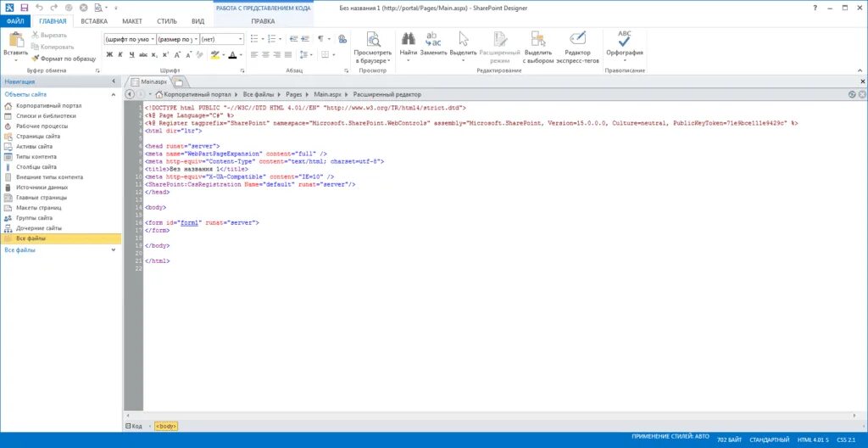The width and height of the screenshot is (868, 448).
Task: Toggle bold formatting (Ж)
Action: [x=109, y=54]
